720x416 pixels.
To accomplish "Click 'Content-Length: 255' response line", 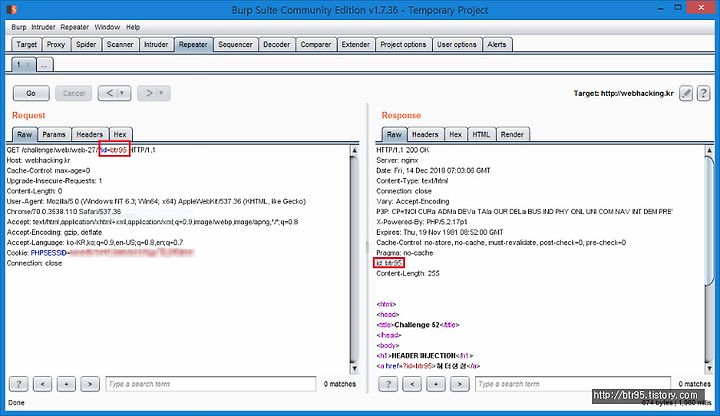I will 408,273.
